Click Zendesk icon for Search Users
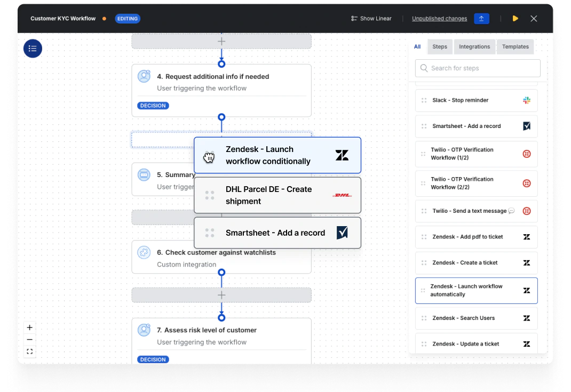 coord(527,318)
